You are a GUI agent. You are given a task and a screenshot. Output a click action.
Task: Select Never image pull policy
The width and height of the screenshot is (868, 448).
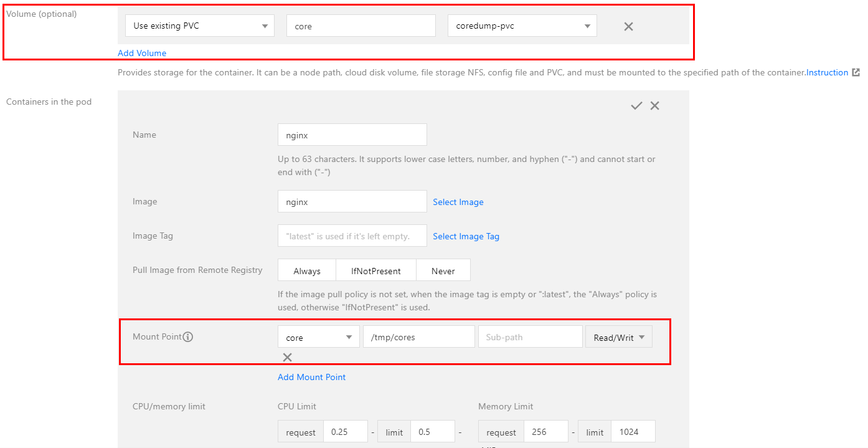tap(443, 271)
